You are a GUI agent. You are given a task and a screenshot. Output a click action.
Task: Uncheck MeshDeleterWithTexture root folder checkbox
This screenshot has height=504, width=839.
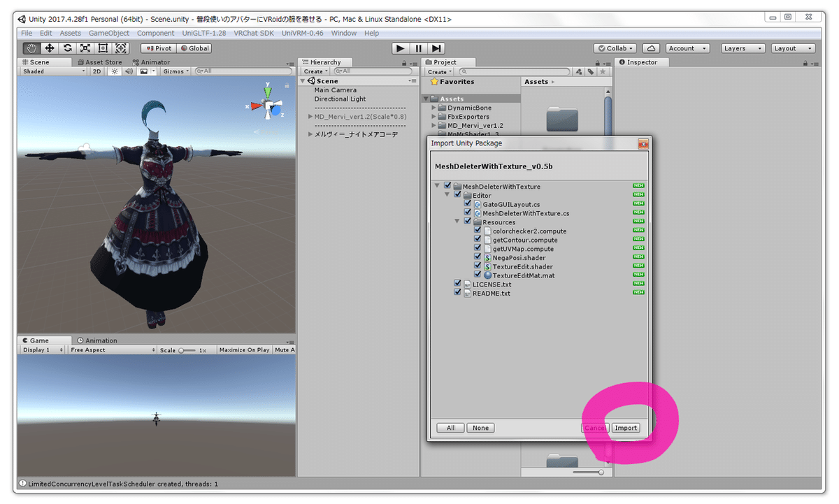coord(447,186)
